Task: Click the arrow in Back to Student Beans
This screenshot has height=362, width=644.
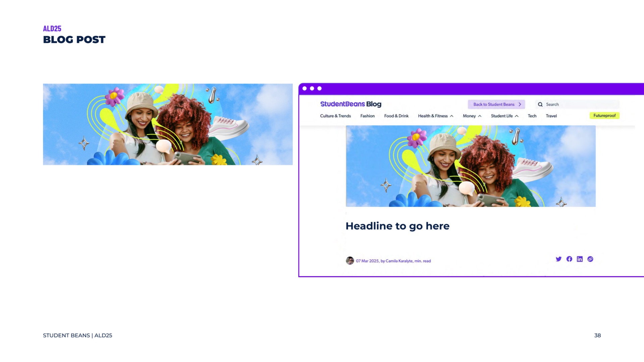Action: pos(520,105)
